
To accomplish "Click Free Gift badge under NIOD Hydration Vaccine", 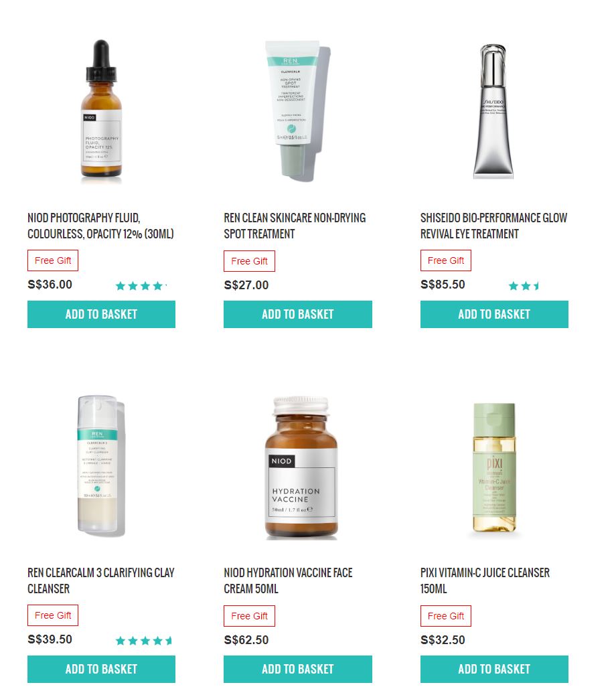I will pyautogui.click(x=249, y=616).
